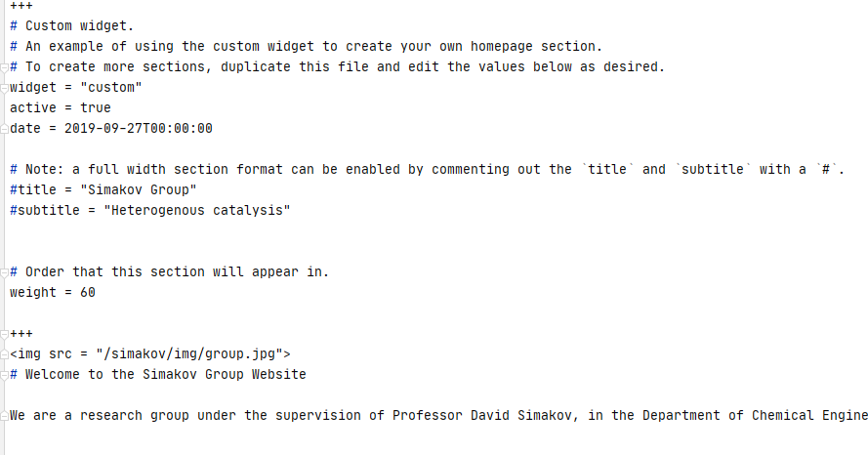Click the '# Custom widget.' comment line
Image resolution: width=868 pixels, height=455 pixels.
click(x=72, y=26)
